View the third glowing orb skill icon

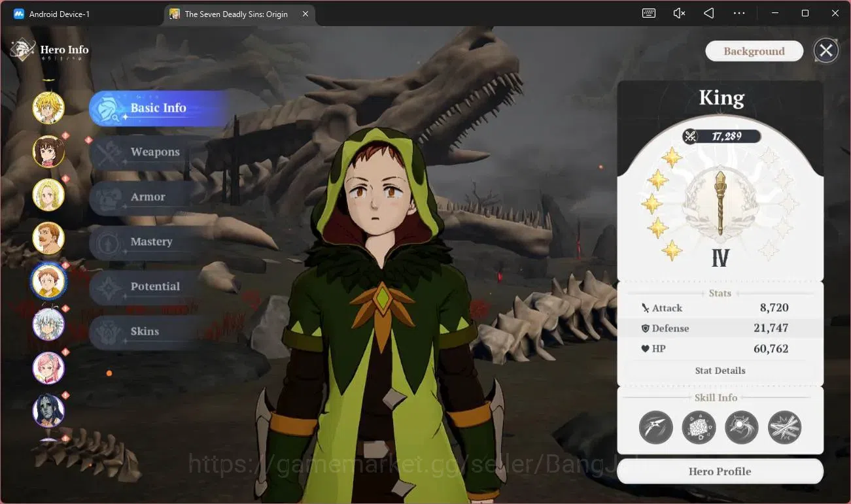(742, 428)
